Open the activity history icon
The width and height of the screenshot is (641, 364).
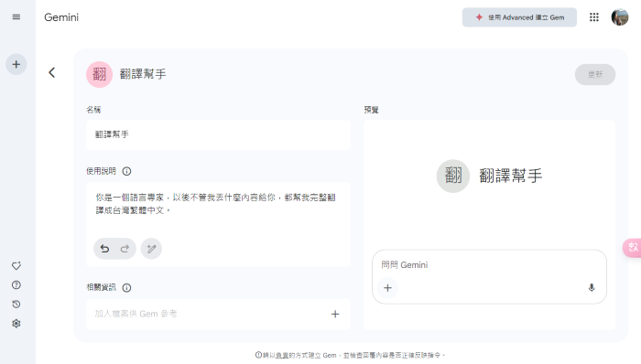point(16,304)
